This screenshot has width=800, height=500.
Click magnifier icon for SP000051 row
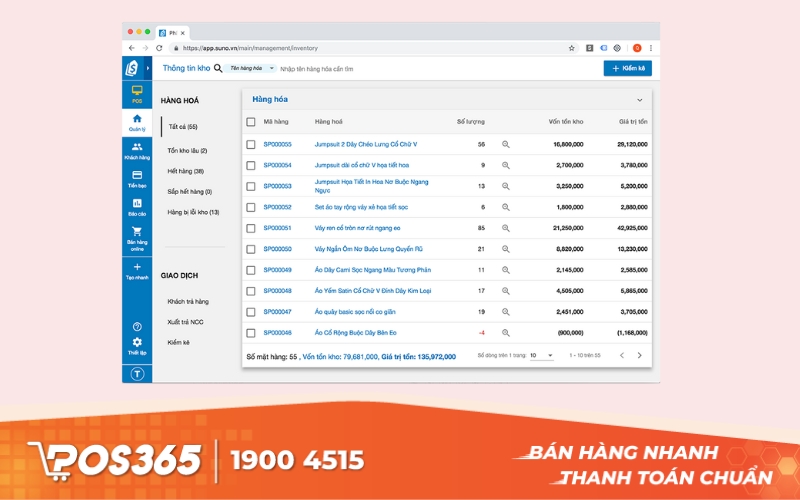click(506, 228)
